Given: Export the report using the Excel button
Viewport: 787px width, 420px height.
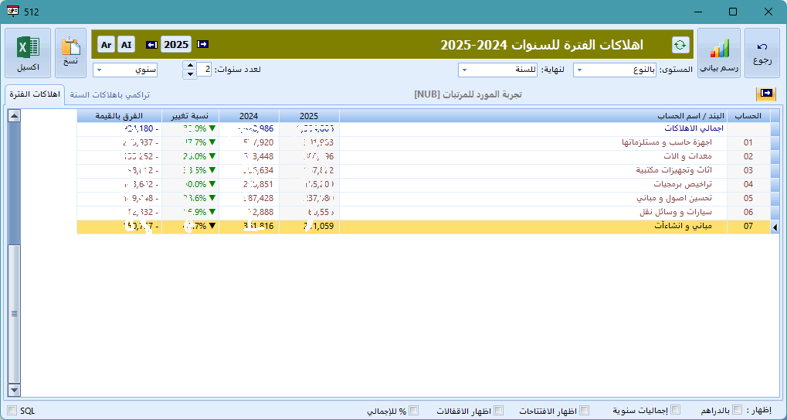Looking at the screenshot, I should click(x=28, y=53).
